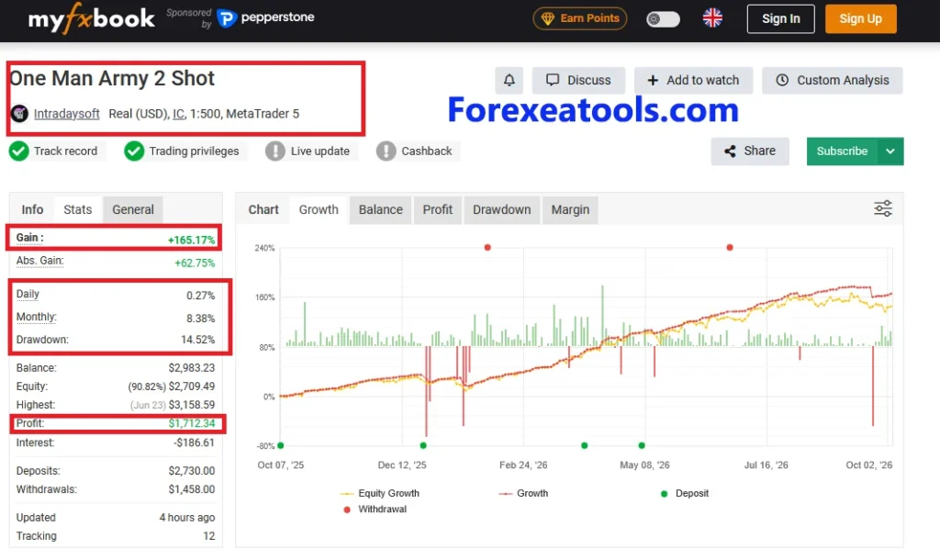The image size is (940, 560).
Task: Click the Withdrawals value $1,458.00
Action: tap(191, 490)
